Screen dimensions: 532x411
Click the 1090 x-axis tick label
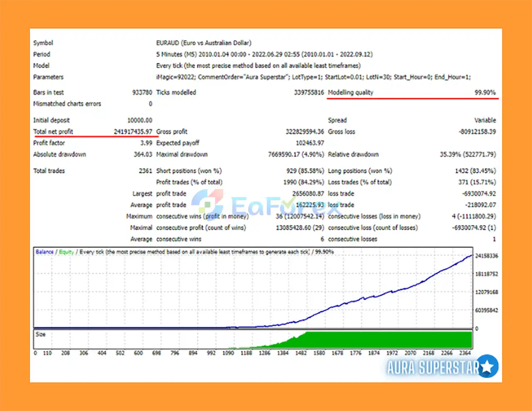pos(228,353)
